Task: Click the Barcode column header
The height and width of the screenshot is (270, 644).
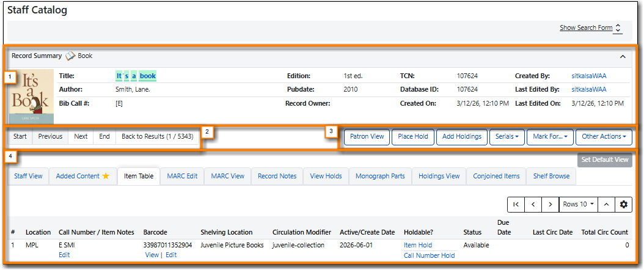Action: pos(155,232)
